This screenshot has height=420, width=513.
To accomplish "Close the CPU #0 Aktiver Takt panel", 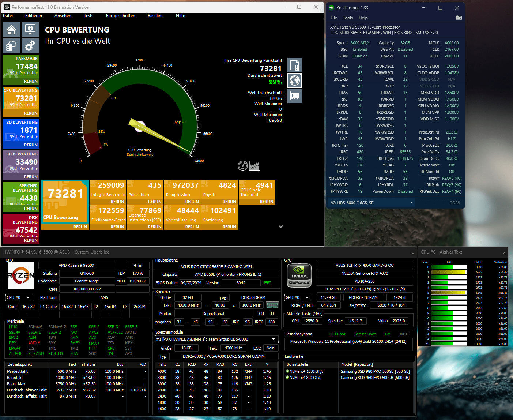I will [x=504, y=252].
